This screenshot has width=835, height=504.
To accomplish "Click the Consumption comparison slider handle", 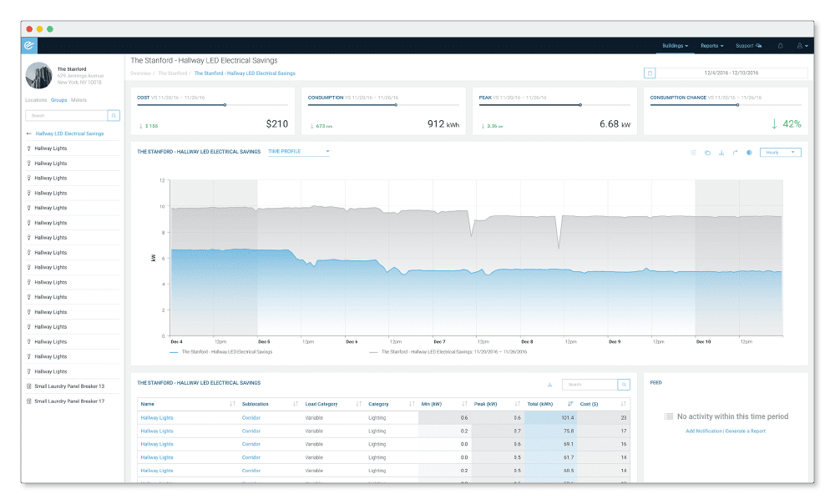I will (396, 105).
